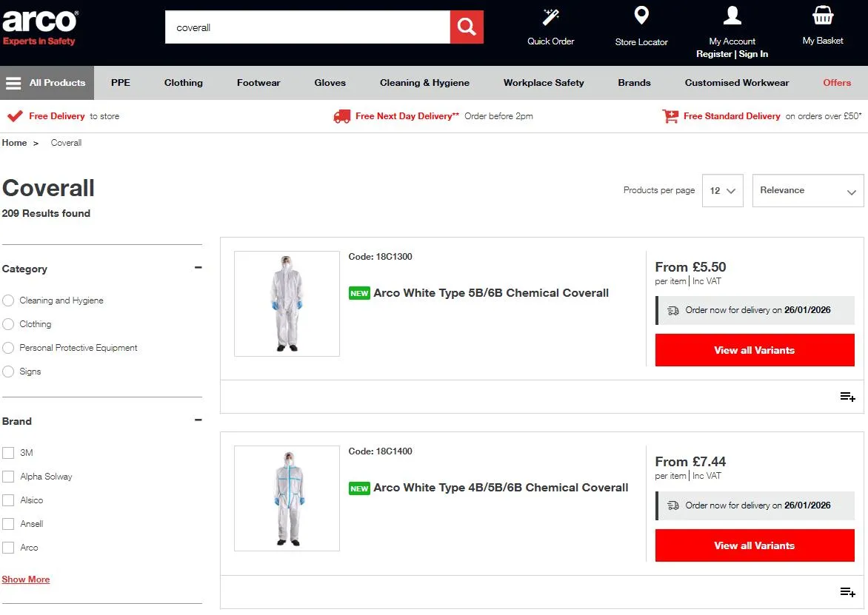
Task: Open the My Basket icon
Action: (x=823, y=16)
